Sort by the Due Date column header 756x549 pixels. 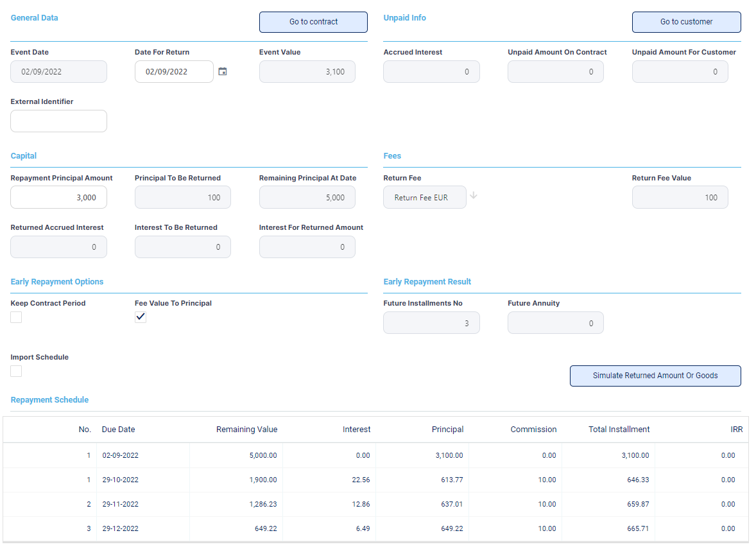point(118,430)
